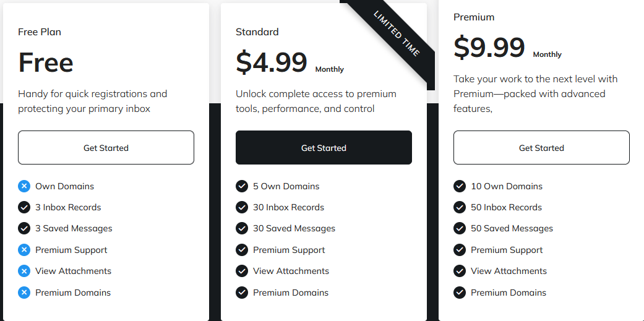Click the checkmark icon beside 30 Inbox Records

(242, 207)
